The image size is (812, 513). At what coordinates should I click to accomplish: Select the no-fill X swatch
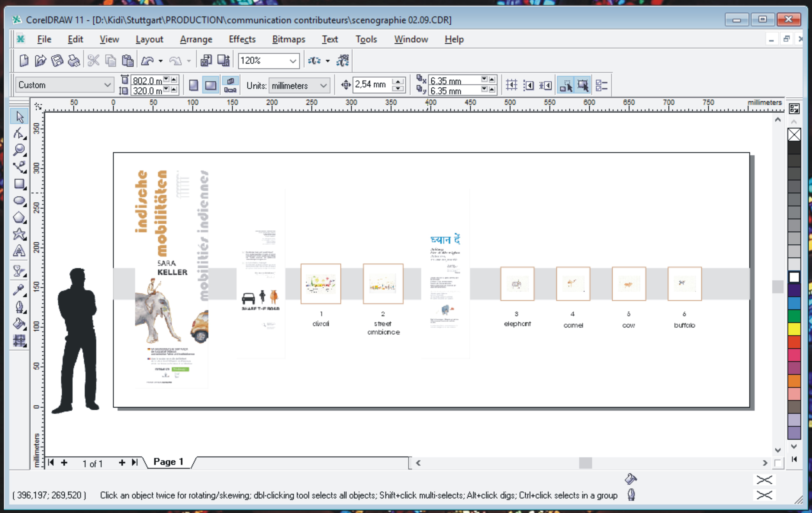794,135
